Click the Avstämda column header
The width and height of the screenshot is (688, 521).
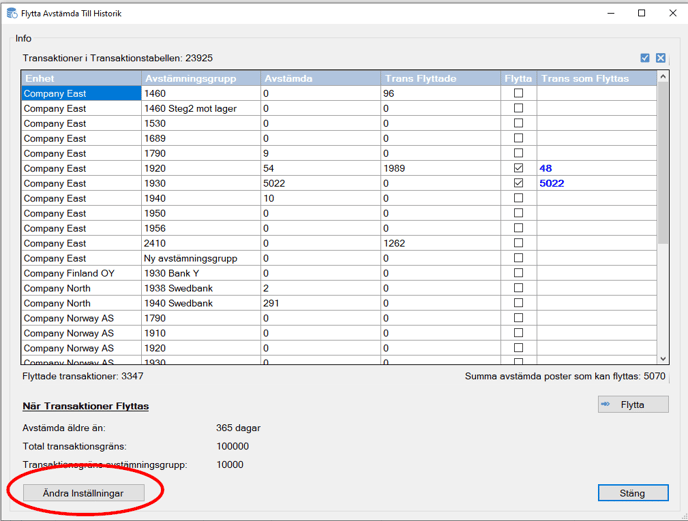pyautogui.click(x=320, y=79)
